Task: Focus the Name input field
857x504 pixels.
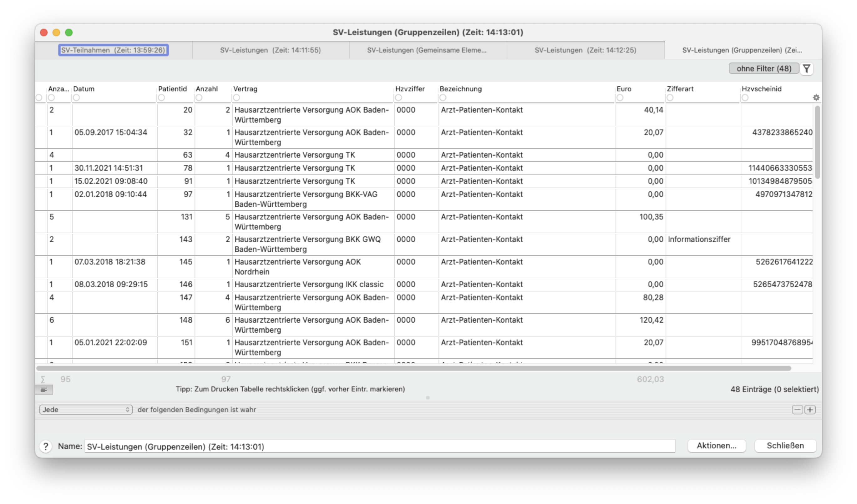Action: tap(380, 446)
